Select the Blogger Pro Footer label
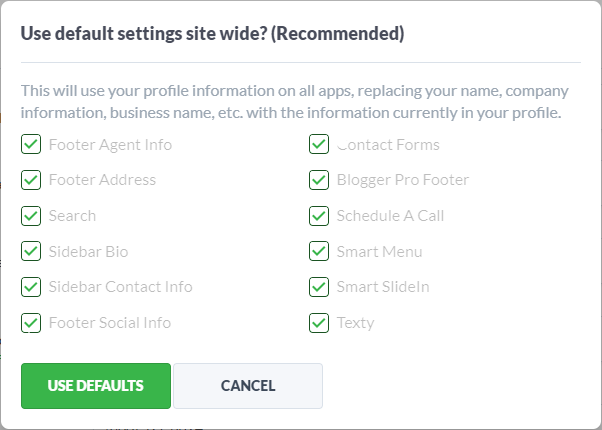The image size is (602, 430). coord(403,180)
